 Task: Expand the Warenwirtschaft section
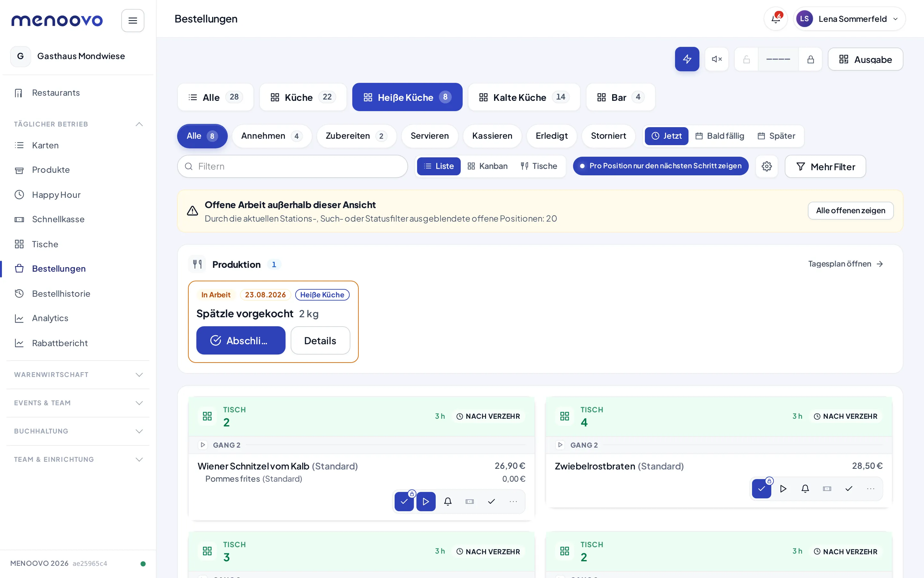pyautogui.click(x=78, y=375)
